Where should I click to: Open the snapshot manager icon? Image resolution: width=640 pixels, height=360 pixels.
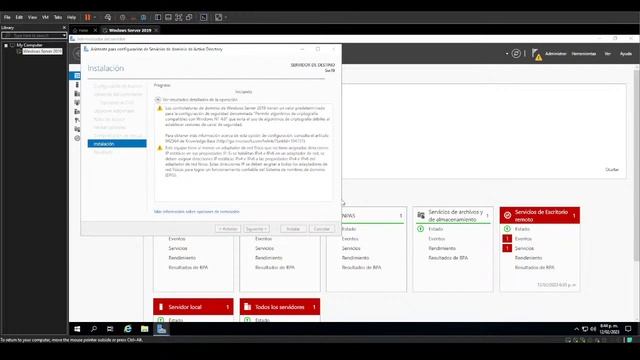click(x=144, y=17)
